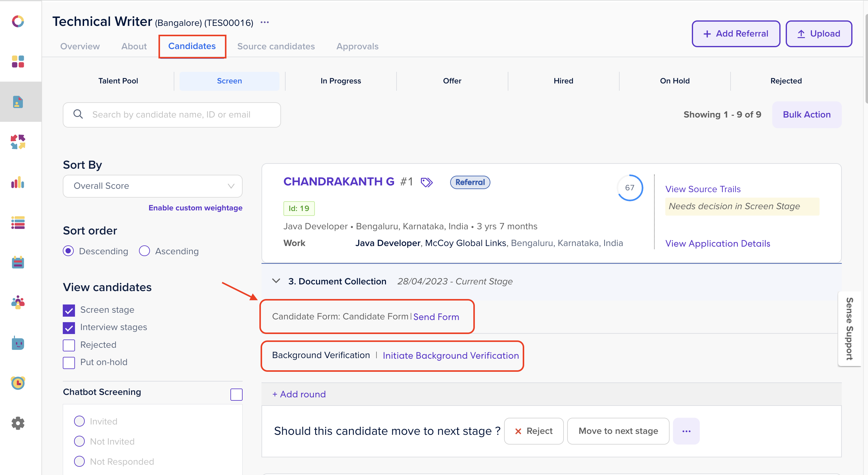Select the Invited radio option
The height and width of the screenshot is (475, 868).
[x=79, y=421]
